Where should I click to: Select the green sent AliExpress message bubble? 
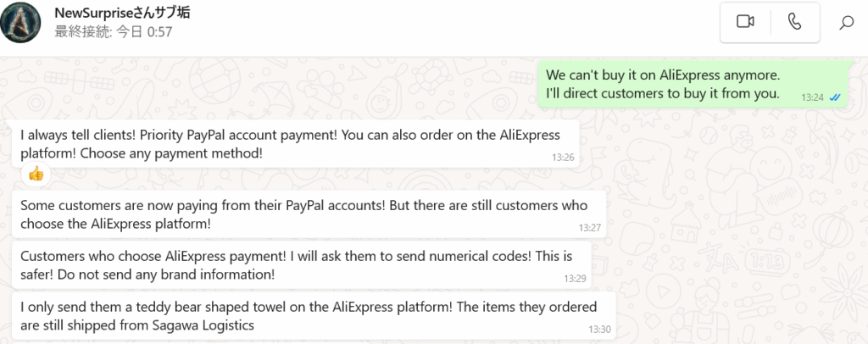click(x=695, y=85)
